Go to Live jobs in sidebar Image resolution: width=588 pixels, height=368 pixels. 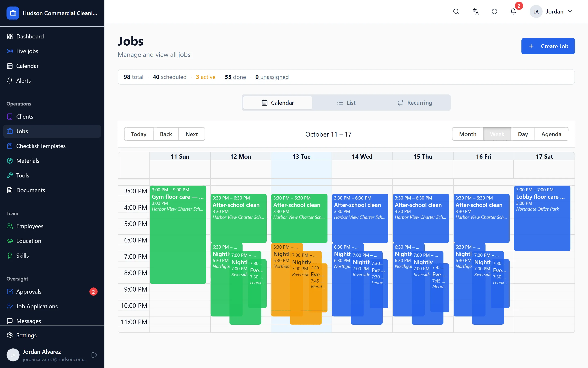pyautogui.click(x=52, y=51)
